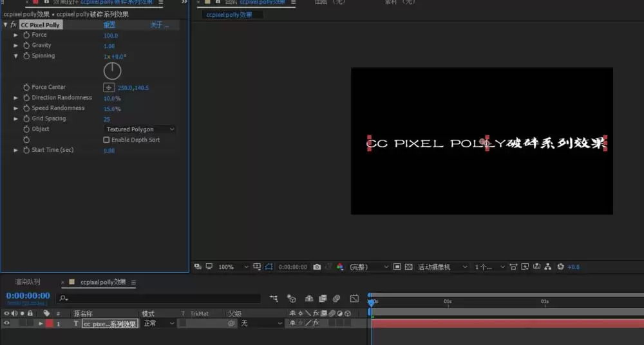Open the 活动摄像机 camera view dropdown
The width and height of the screenshot is (644, 345).
(442, 267)
